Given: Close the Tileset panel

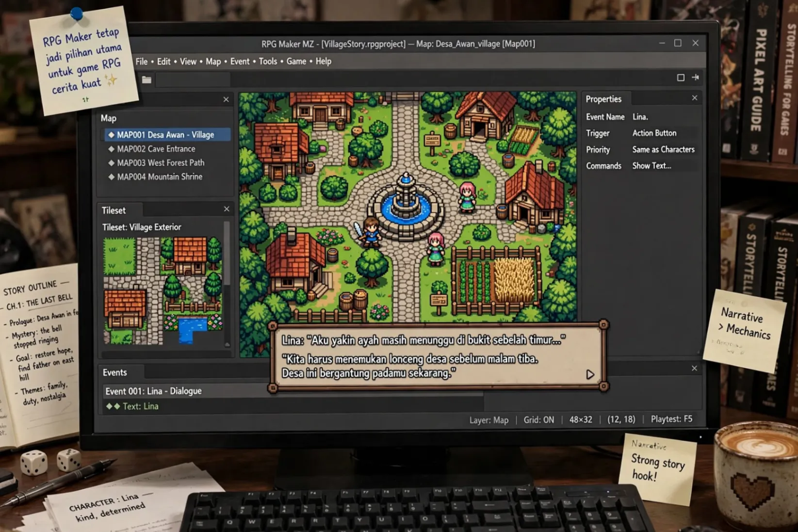Looking at the screenshot, I should [227, 209].
